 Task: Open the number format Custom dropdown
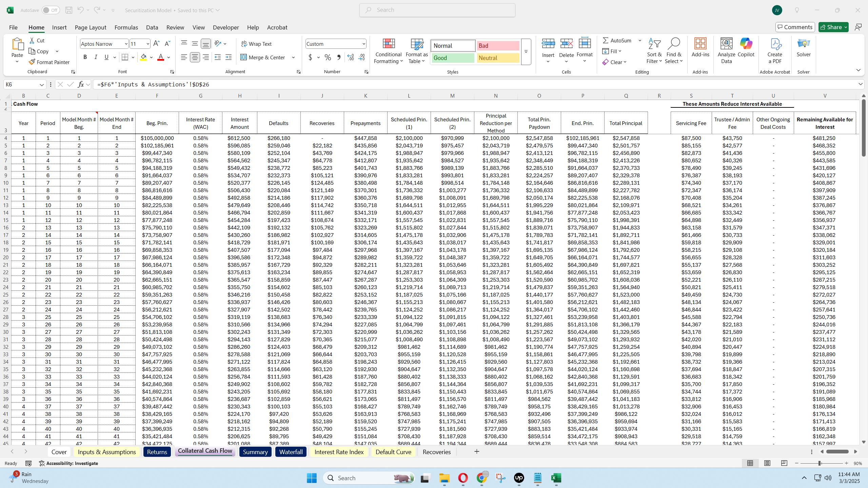(363, 44)
